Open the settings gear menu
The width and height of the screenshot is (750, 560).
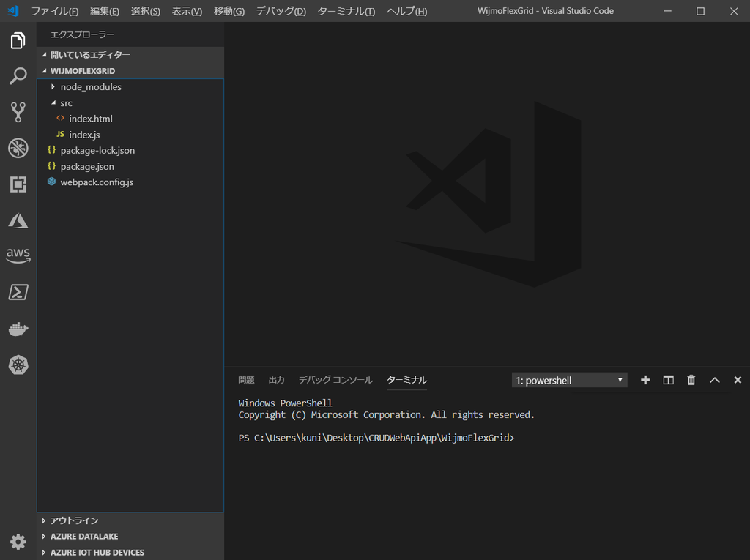click(18, 542)
